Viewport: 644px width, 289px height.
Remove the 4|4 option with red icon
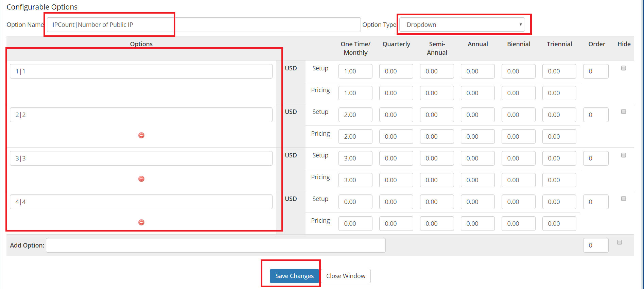[141, 222]
